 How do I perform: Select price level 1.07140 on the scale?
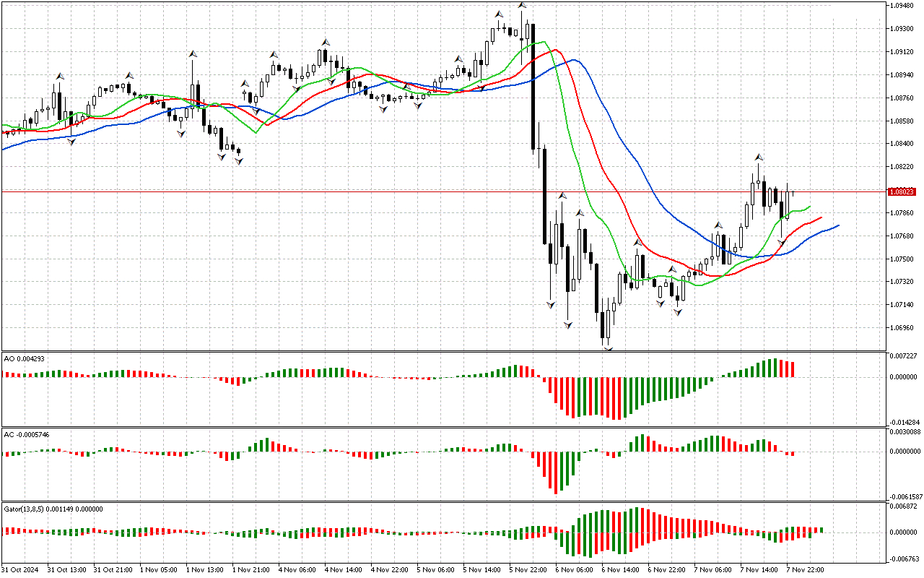click(x=902, y=306)
